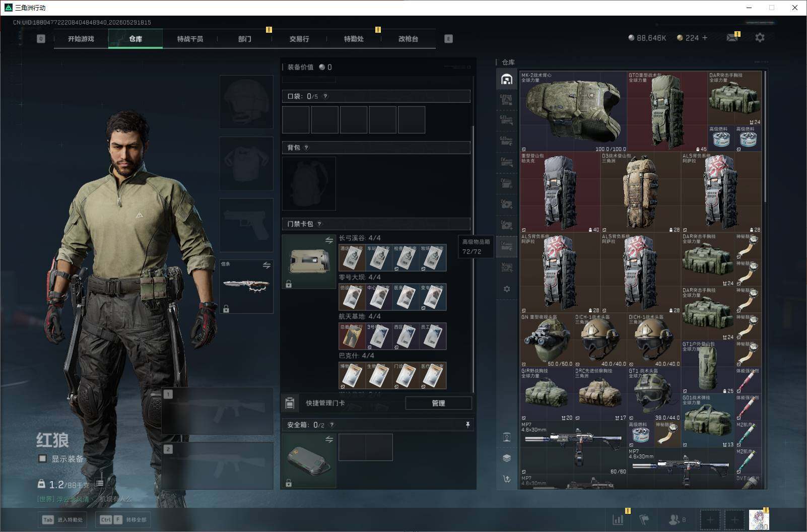This screenshot has width=807, height=532.
Task: Open the 改枪台 tab
Action: [x=408, y=39]
